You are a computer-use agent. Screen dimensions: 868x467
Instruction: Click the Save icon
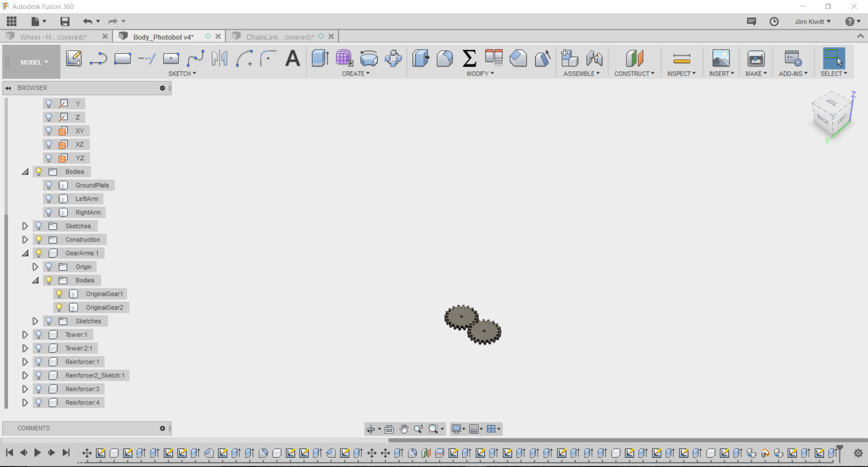click(65, 21)
